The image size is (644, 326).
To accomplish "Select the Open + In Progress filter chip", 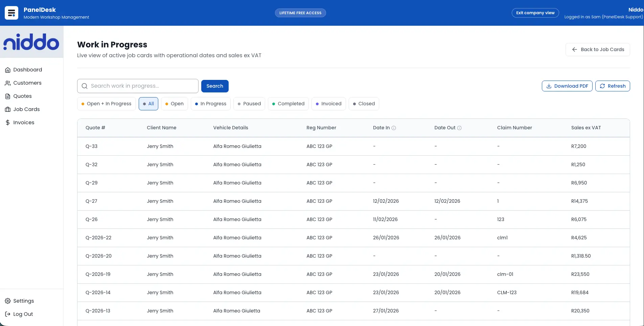I will (106, 104).
